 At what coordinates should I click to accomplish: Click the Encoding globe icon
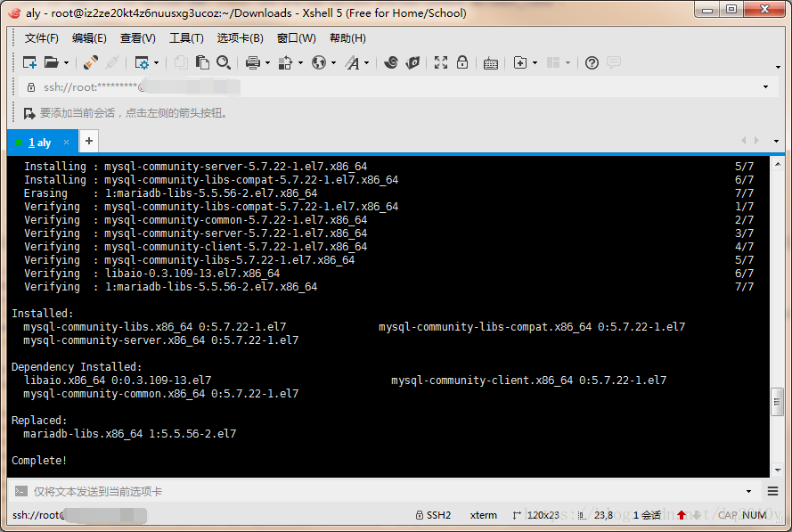(x=319, y=62)
